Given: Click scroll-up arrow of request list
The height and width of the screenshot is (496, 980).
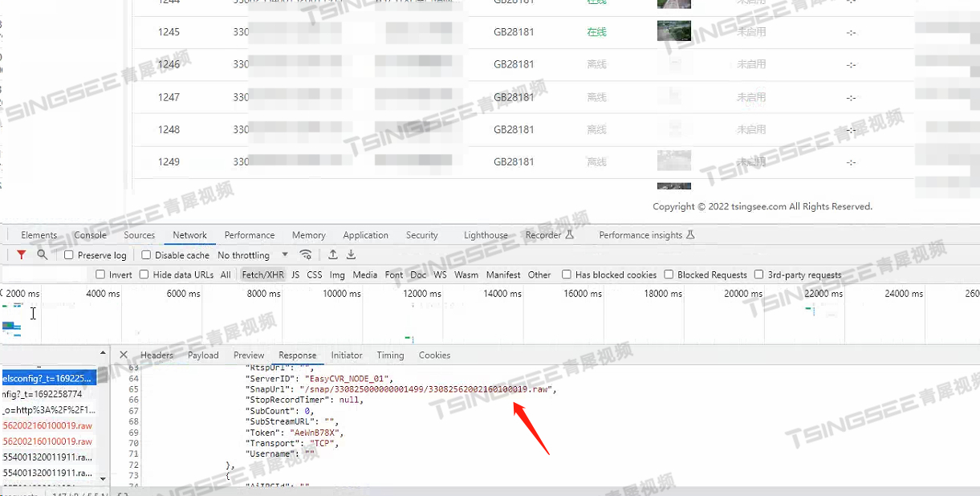Looking at the screenshot, I should pos(104,353).
